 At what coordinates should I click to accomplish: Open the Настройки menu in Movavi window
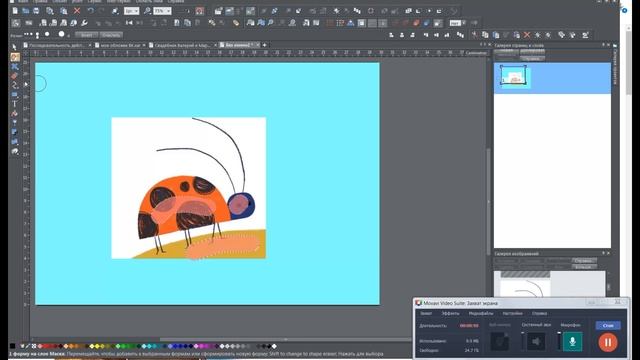point(513,313)
